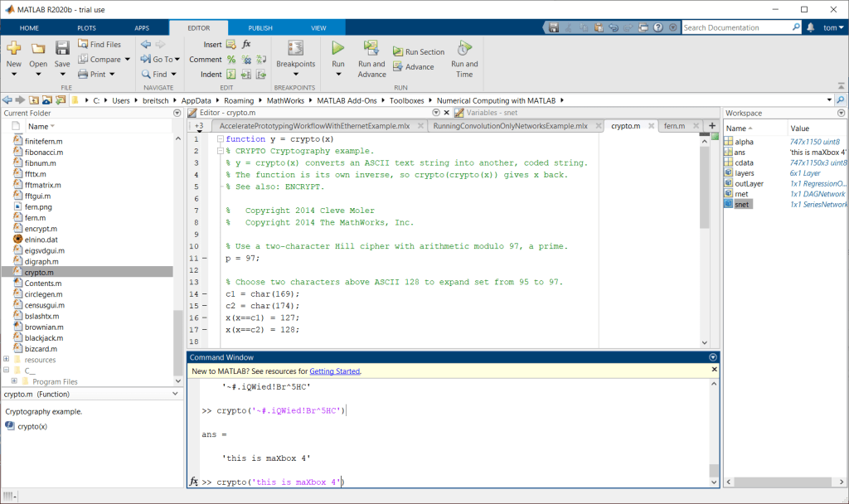
Task: Open the tom user account dropdown
Action: [x=831, y=27]
